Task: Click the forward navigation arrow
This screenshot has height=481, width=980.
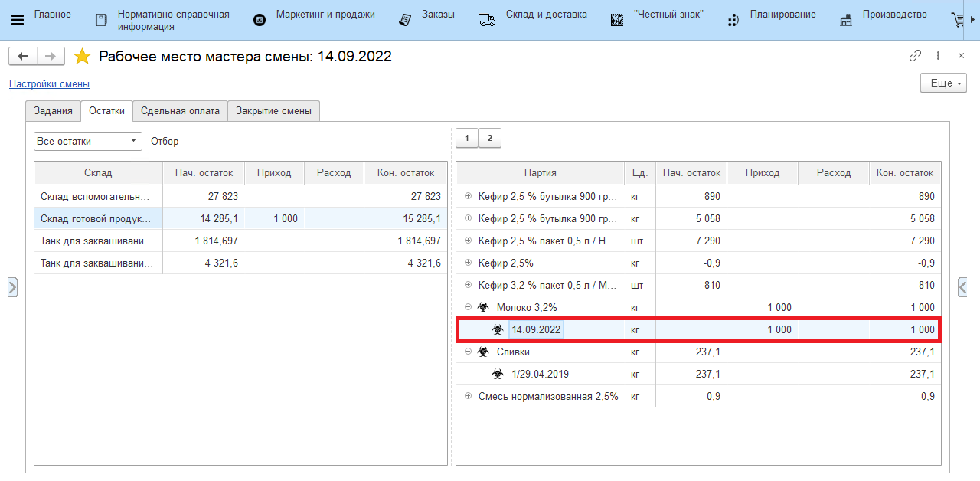Action: click(50, 57)
